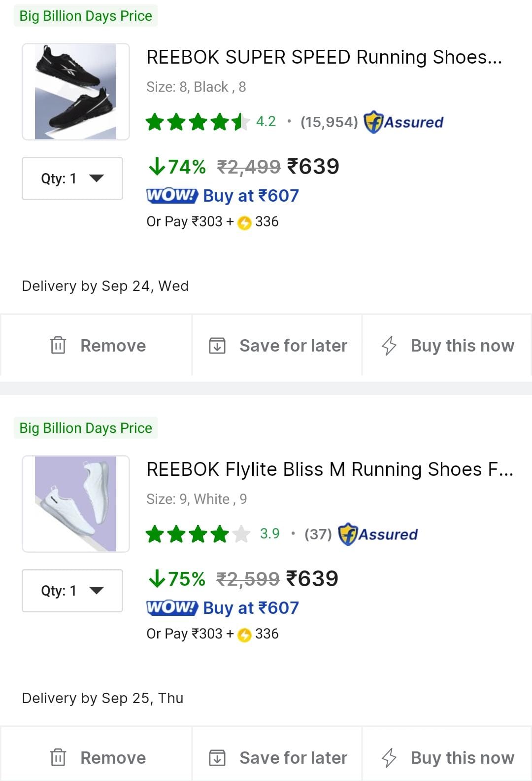Open REEBOK Flylite Bliss M Running Shoes title
532x781 pixels.
(x=330, y=469)
